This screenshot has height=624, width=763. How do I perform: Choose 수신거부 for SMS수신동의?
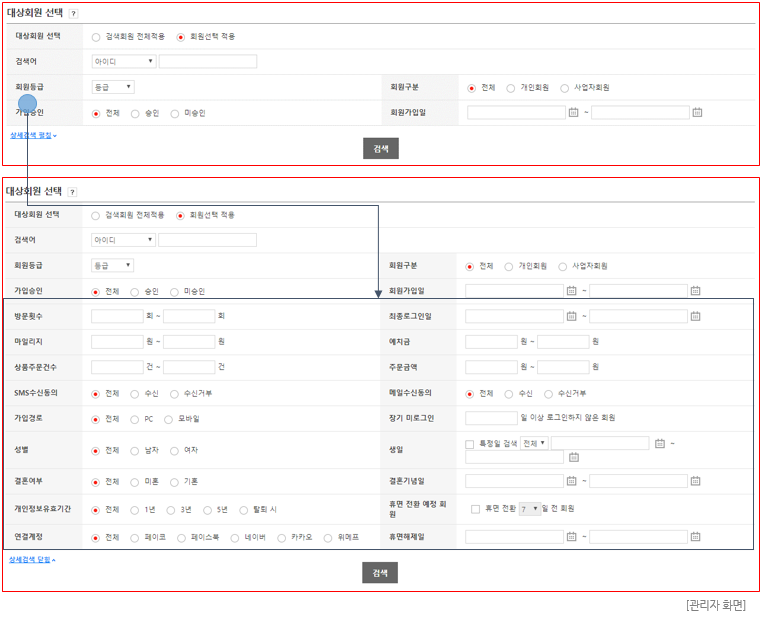pos(174,394)
